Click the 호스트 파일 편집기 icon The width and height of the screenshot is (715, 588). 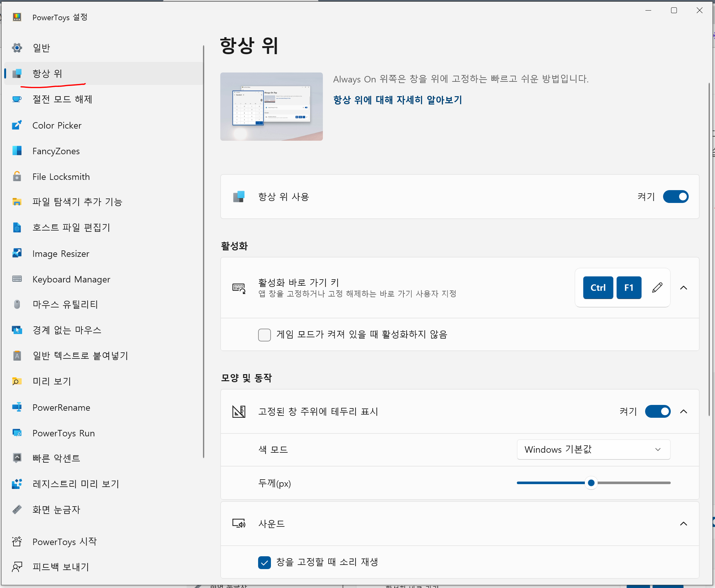(x=17, y=228)
